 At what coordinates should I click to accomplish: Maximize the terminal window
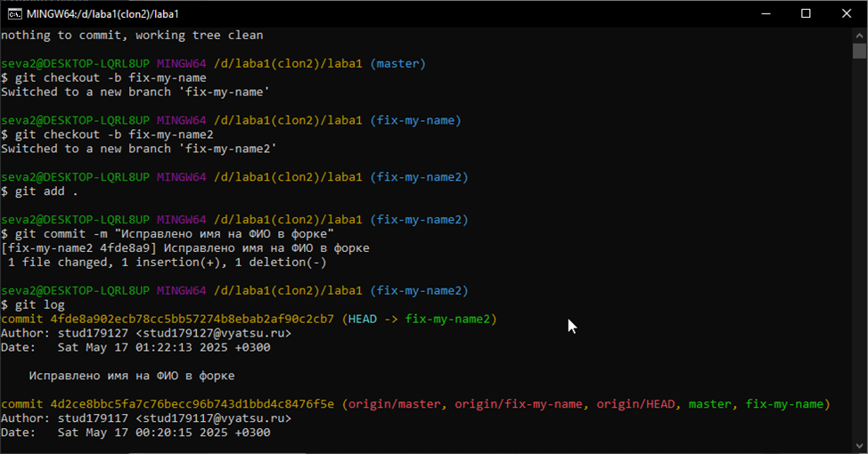806,13
